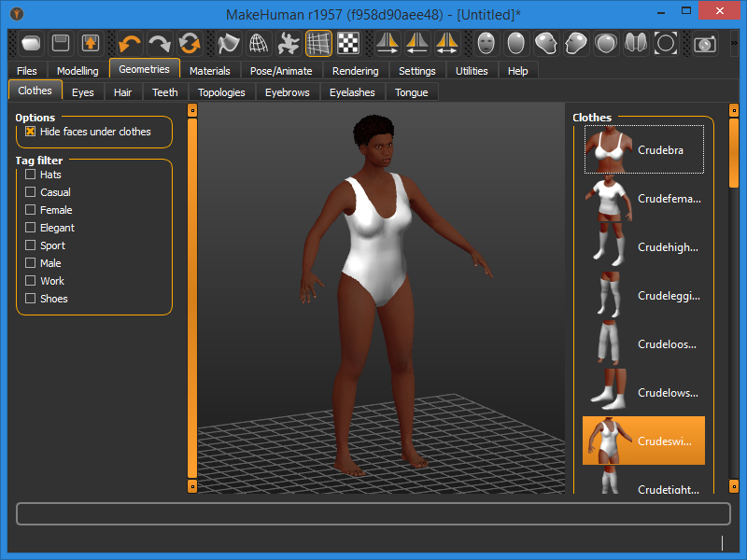
Task: Tick the Work tag filter
Action: 31,281
